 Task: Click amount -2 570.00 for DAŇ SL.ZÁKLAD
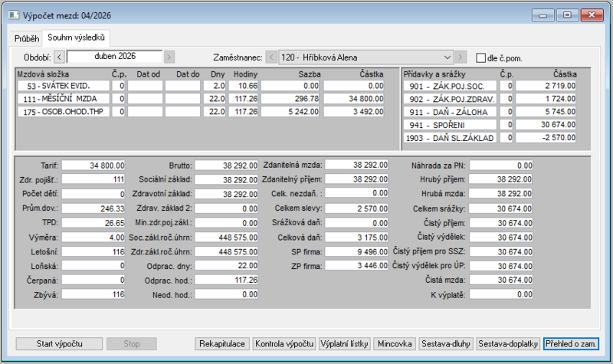click(546, 137)
